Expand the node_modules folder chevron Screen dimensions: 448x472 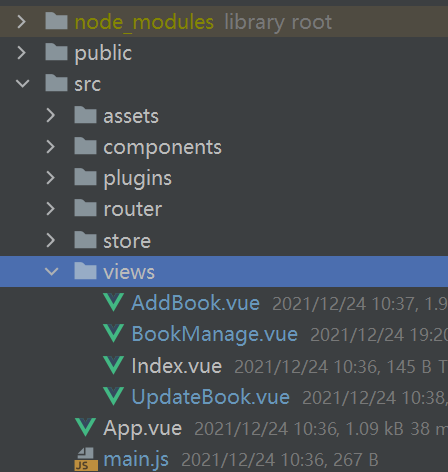tap(22, 22)
